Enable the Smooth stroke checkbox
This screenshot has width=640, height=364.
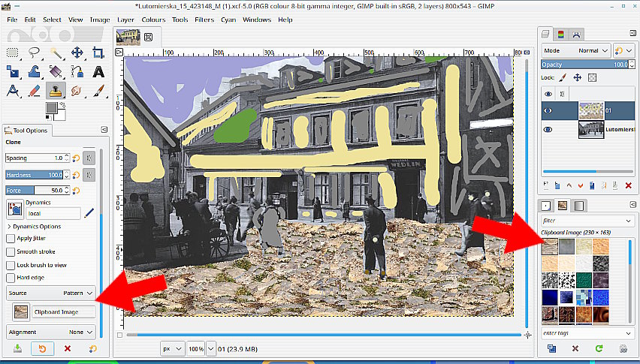(x=11, y=252)
